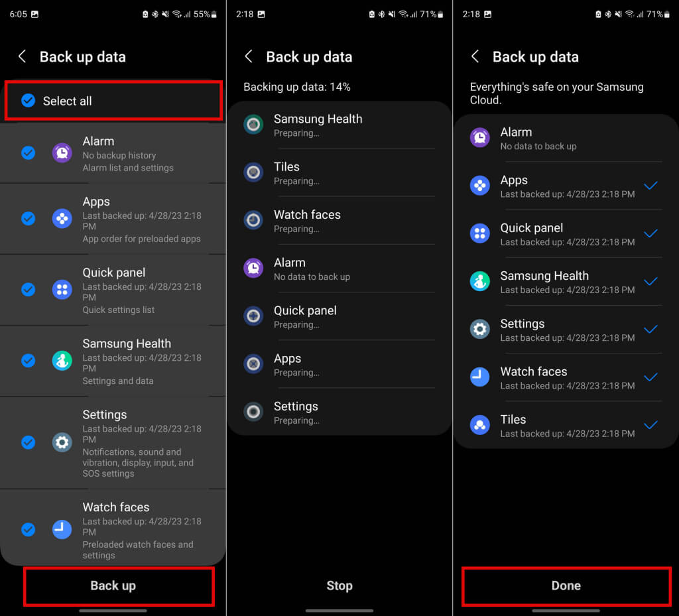
Task: Tap the Done button
Action: pyautogui.click(x=566, y=586)
